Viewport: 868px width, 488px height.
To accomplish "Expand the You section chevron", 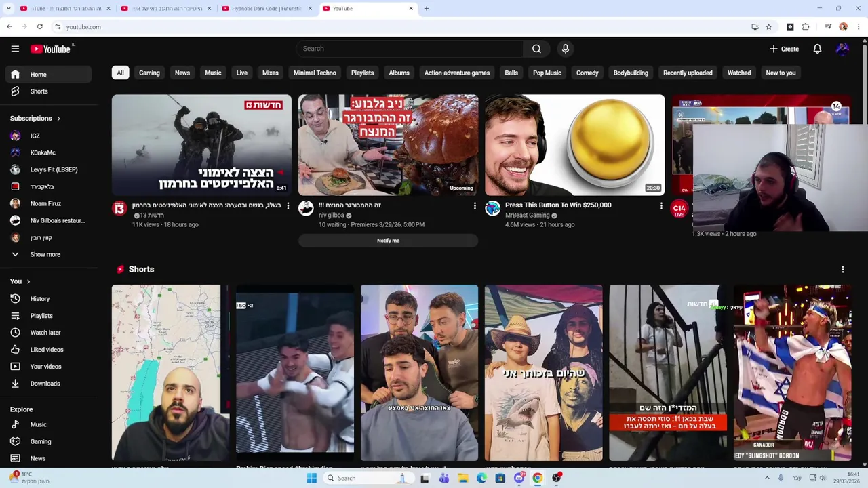I will pyautogui.click(x=28, y=281).
